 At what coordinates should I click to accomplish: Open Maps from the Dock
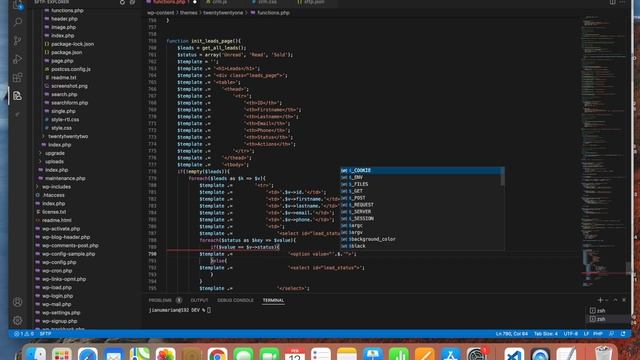(x=140, y=354)
